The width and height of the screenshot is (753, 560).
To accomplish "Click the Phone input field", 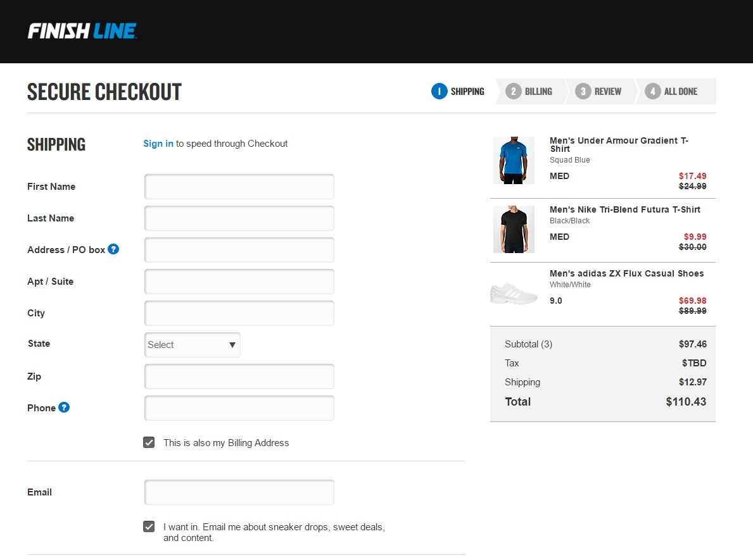I will [x=239, y=408].
